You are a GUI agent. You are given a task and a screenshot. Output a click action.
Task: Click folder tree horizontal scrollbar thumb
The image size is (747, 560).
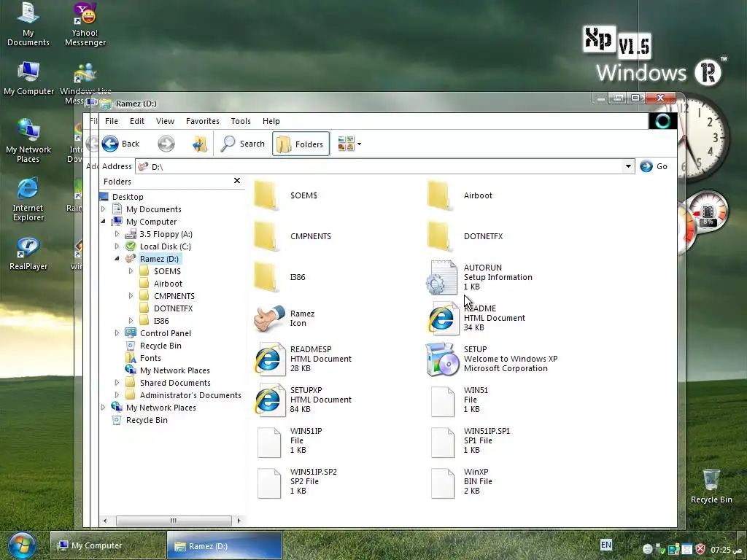[174, 521]
